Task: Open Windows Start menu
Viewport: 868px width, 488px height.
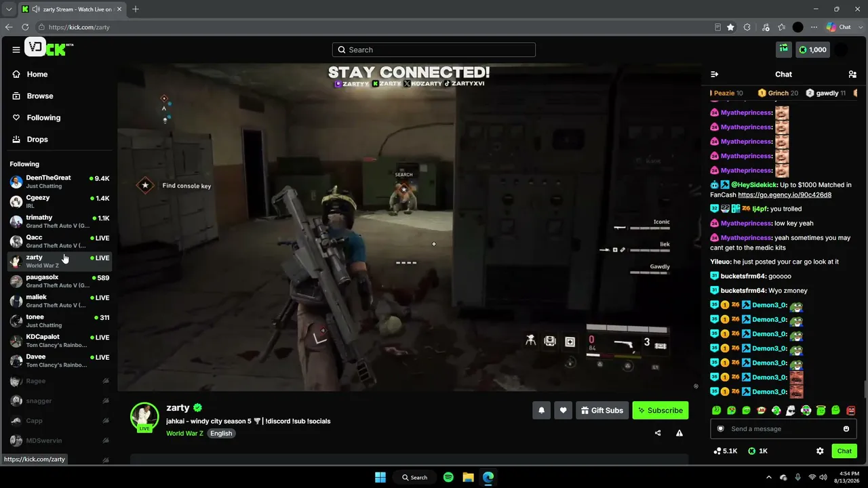Action: (380, 477)
